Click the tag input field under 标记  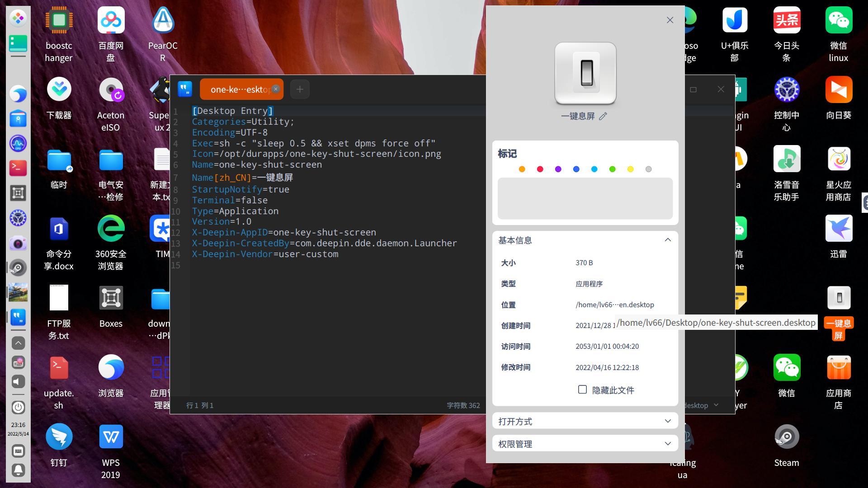coord(585,198)
